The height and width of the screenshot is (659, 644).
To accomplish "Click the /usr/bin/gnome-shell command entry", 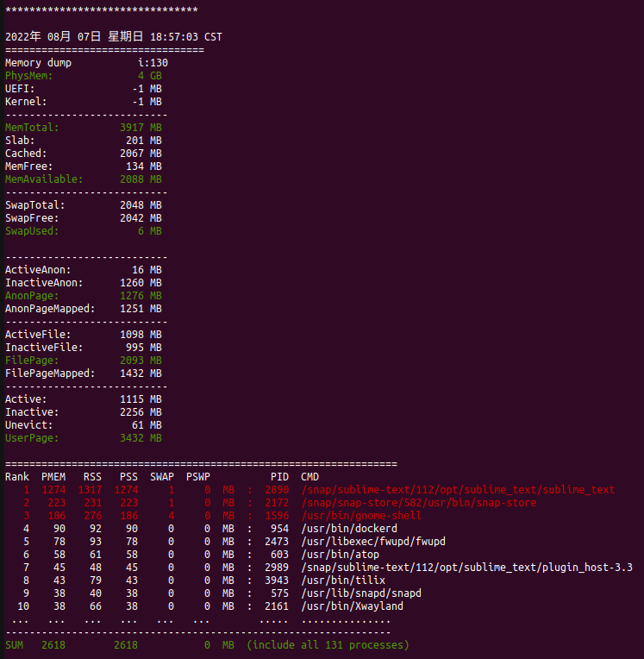I will click(x=361, y=516).
